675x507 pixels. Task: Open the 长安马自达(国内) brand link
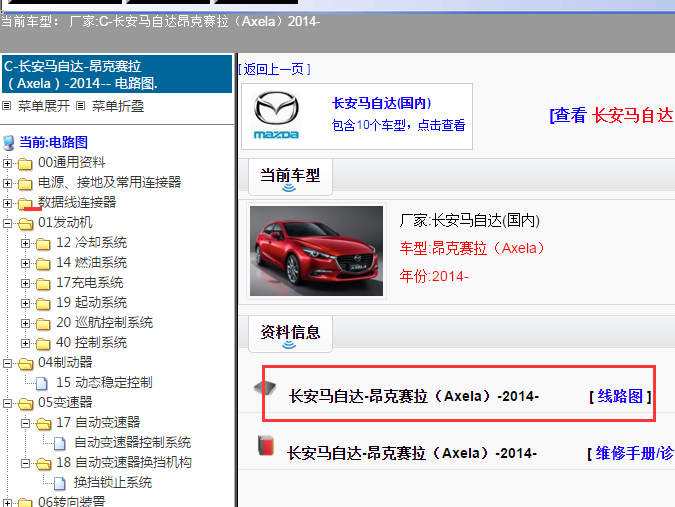(381, 103)
